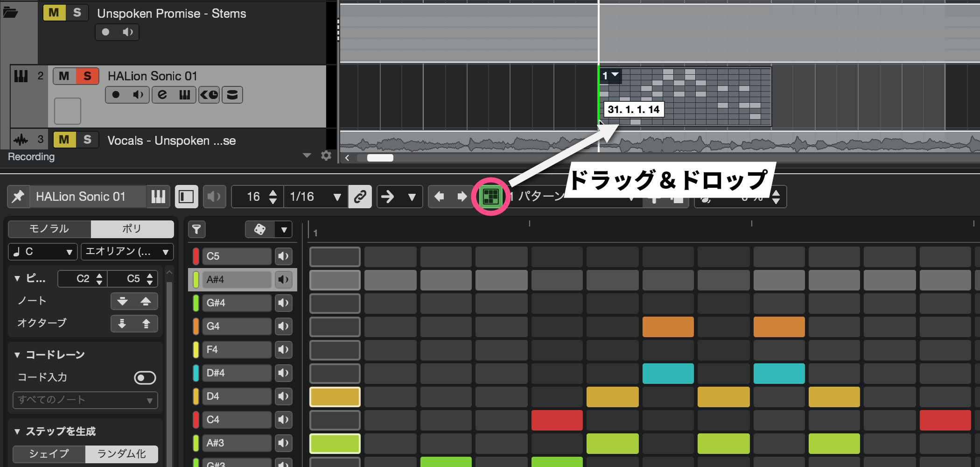
Task: Collapse the コードレーン section
Action: (17, 355)
